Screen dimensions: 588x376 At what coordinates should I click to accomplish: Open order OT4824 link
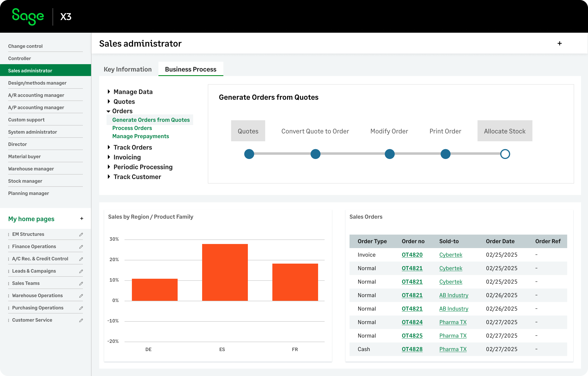(x=412, y=322)
